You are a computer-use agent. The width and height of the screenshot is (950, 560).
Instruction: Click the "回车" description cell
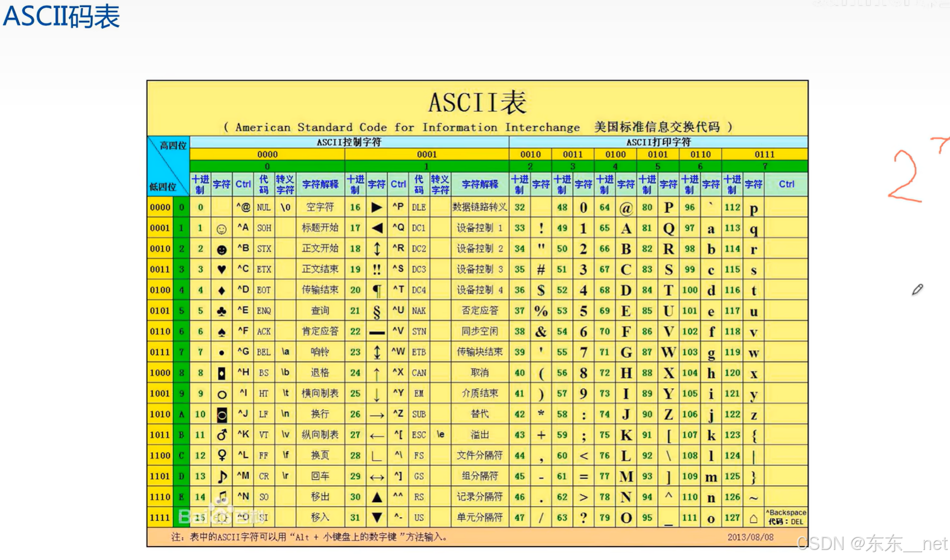[x=320, y=476]
